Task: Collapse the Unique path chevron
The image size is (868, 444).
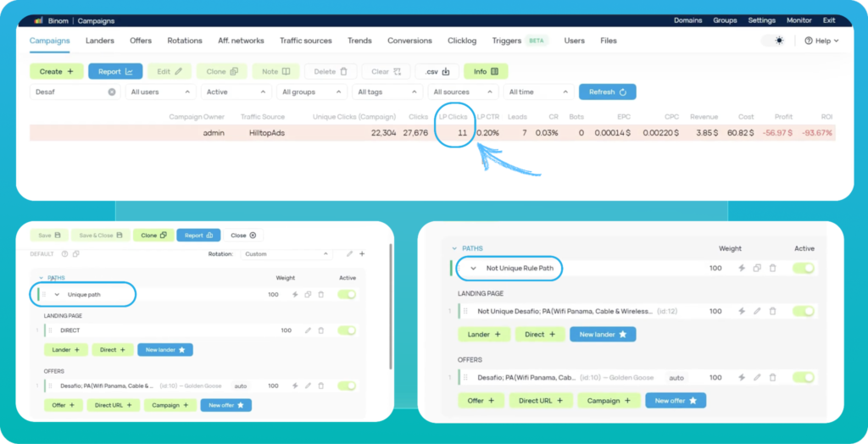Action: click(57, 295)
